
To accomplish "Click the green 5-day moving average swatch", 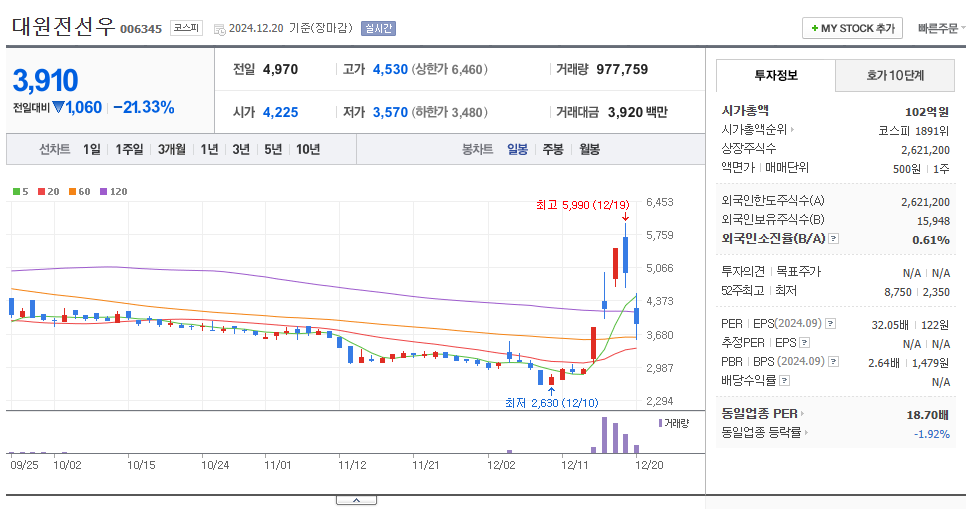I will click(x=17, y=192).
